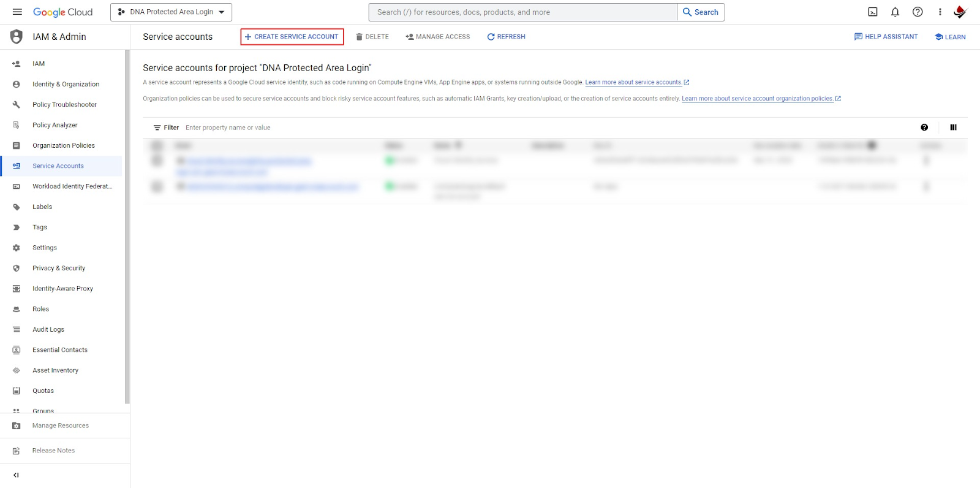Focus the resources search field
980x488 pixels.
(x=522, y=12)
